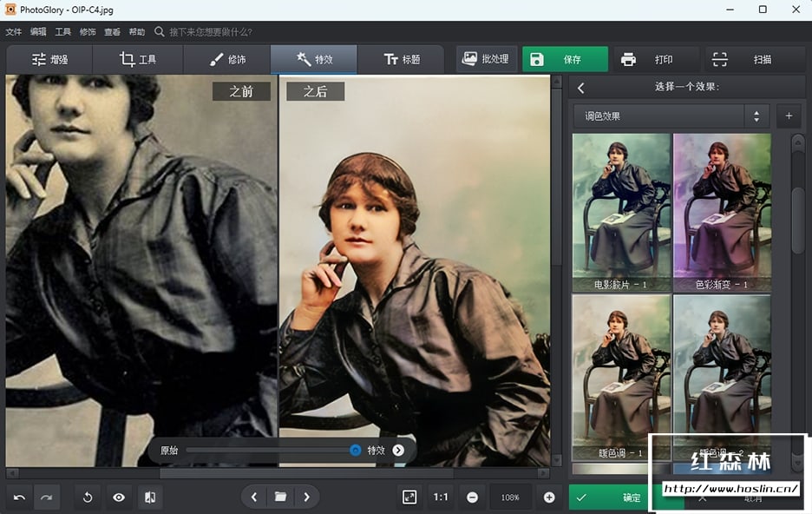
Task: Click the redo arrow icon
Action: point(46,498)
